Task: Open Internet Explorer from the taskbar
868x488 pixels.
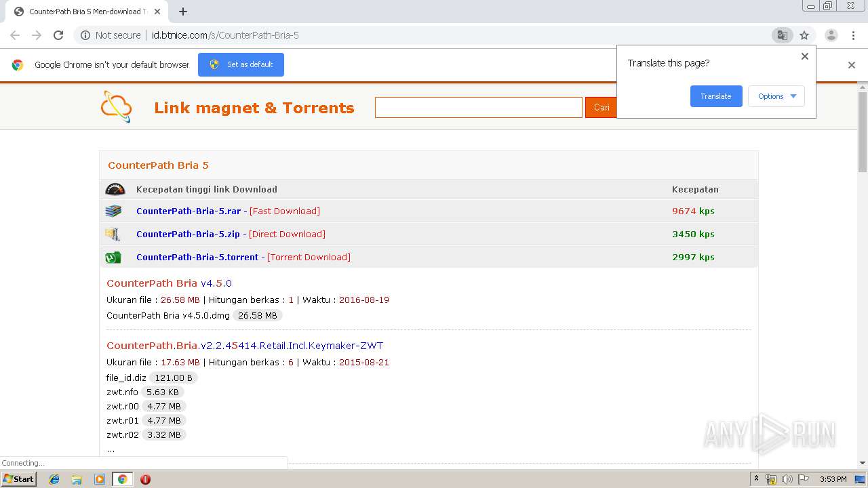Action: 54,479
